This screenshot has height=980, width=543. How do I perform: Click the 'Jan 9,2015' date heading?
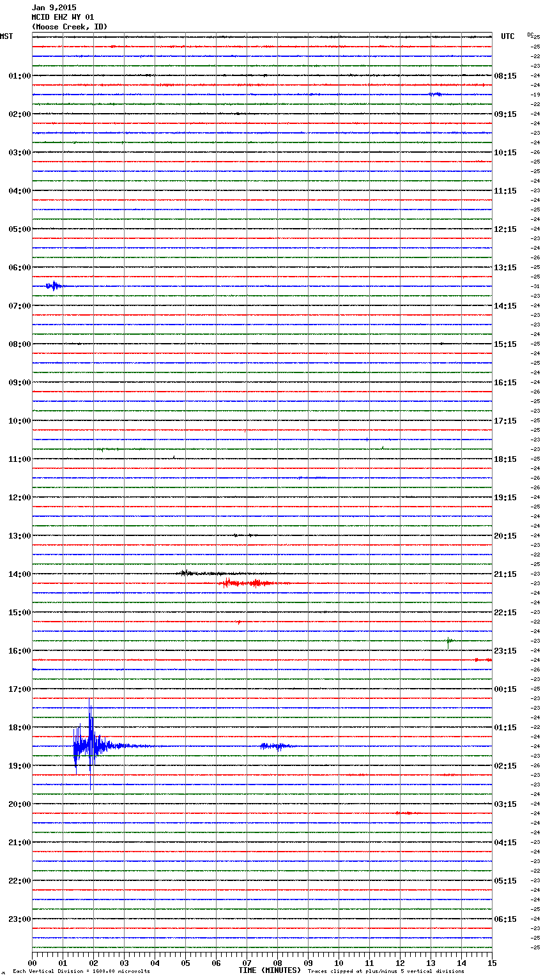pyautogui.click(x=54, y=8)
